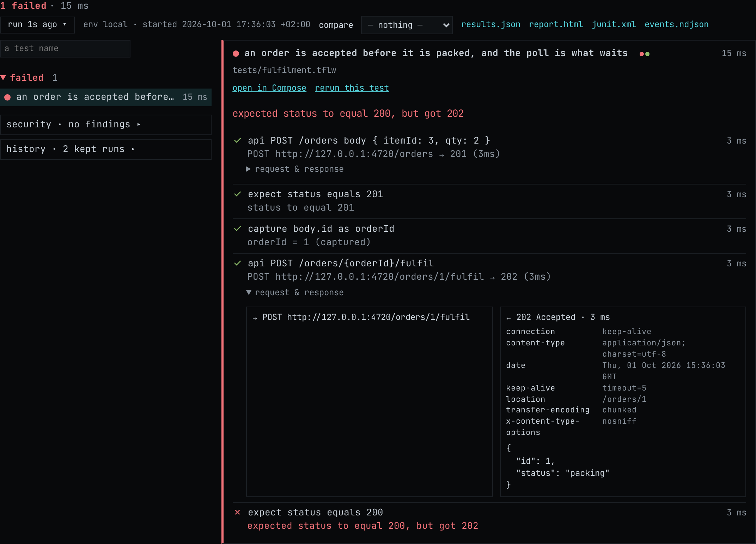The height and width of the screenshot is (544, 756).
Task: Click the content-type header value
Action: [x=644, y=348]
